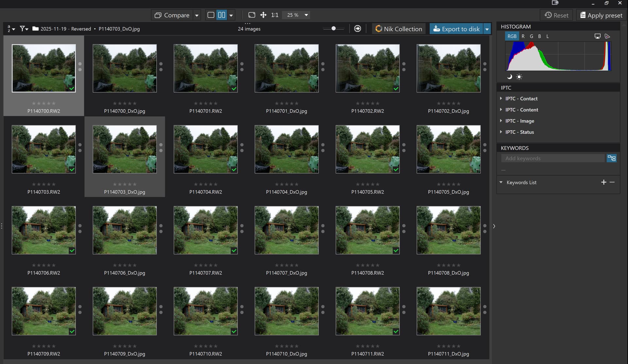The image size is (628, 364).
Task: Toggle the shadow clipping moon icon
Action: click(509, 77)
